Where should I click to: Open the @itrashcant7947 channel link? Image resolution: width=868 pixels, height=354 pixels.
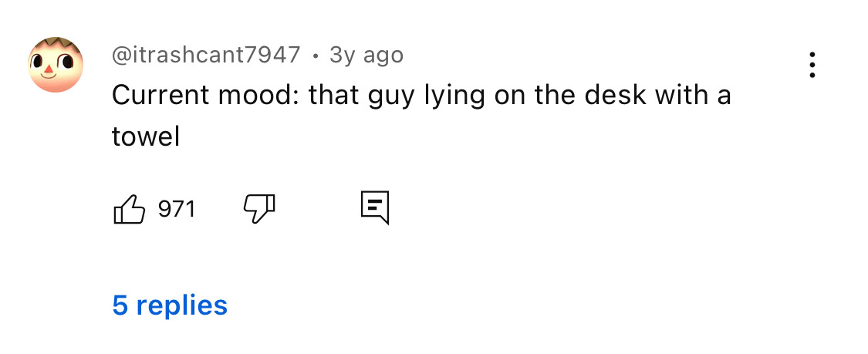(x=206, y=55)
